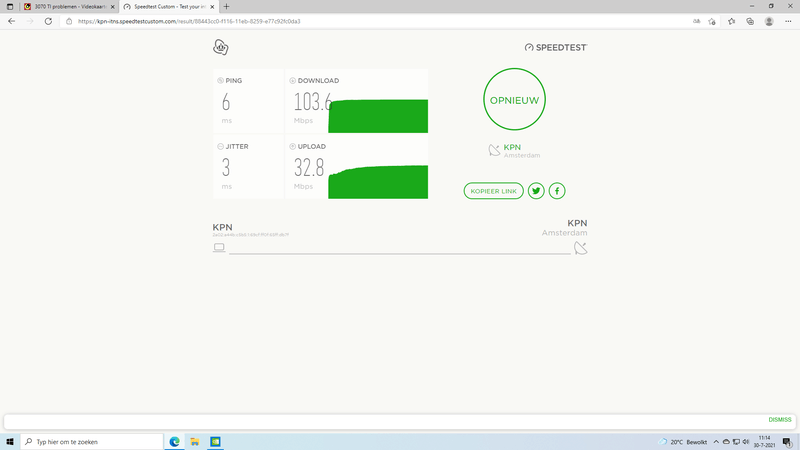
Task: Click the satellite dish icon at line end
Action: (581, 248)
